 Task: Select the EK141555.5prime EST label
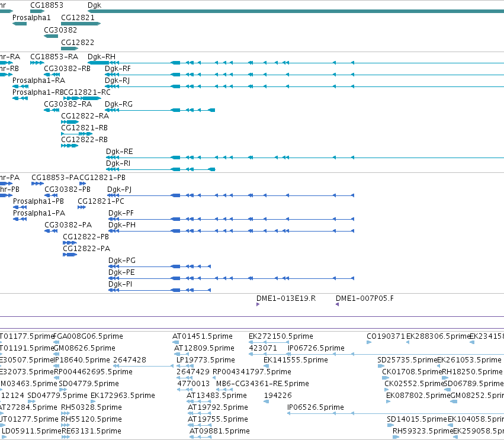click(296, 360)
